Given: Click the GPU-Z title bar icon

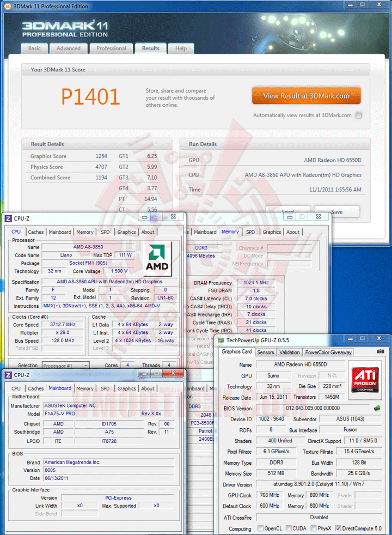Looking at the screenshot, I should [x=221, y=340].
